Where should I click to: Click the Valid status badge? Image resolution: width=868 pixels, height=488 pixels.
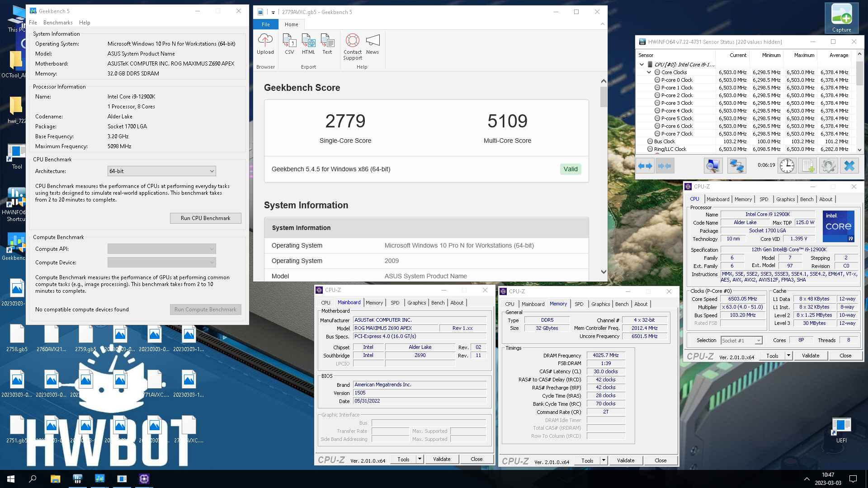pos(570,169)
